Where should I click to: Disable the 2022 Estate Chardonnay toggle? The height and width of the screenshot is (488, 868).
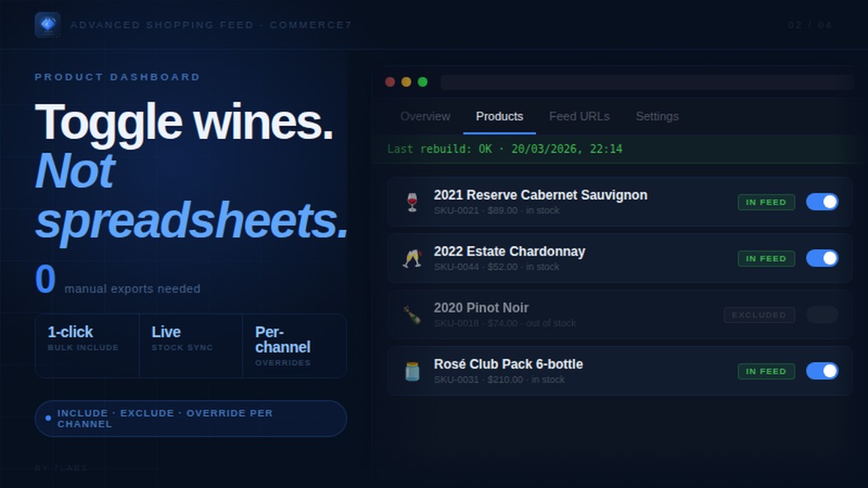tap(821, 258)
